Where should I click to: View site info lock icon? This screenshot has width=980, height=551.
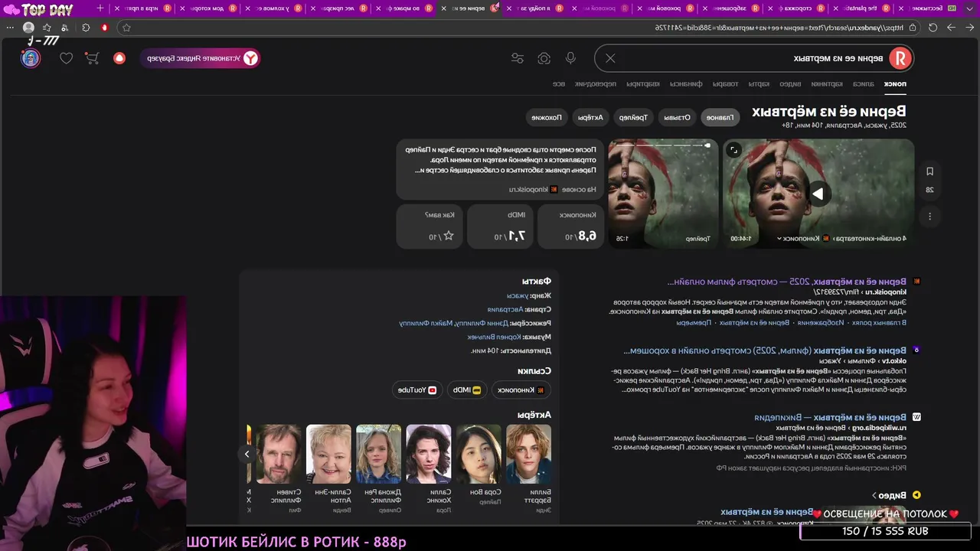point(913,28)
